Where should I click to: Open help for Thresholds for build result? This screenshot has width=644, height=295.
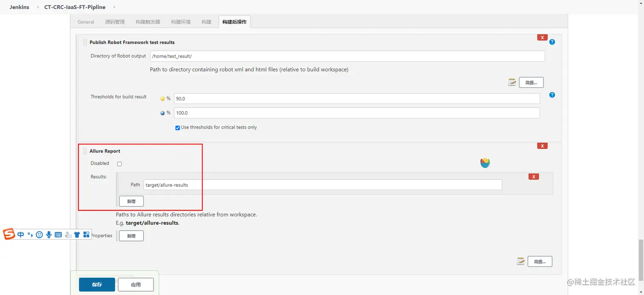click(x=552, y=95)
